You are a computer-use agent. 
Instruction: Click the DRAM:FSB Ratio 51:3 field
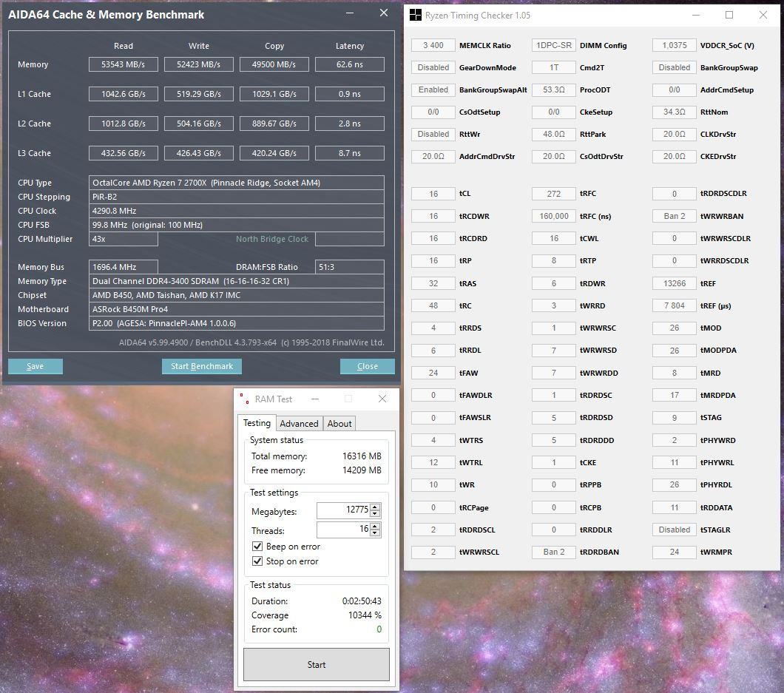tap(350, 267)
